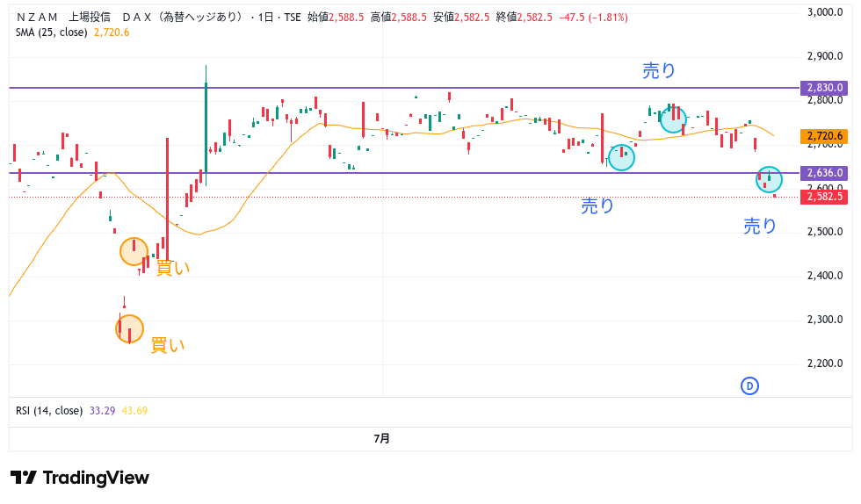The height and width of the screenshot is (504, 861).
Task: Click the lowest 買い text annotation
Action: (x=168, y=345)
